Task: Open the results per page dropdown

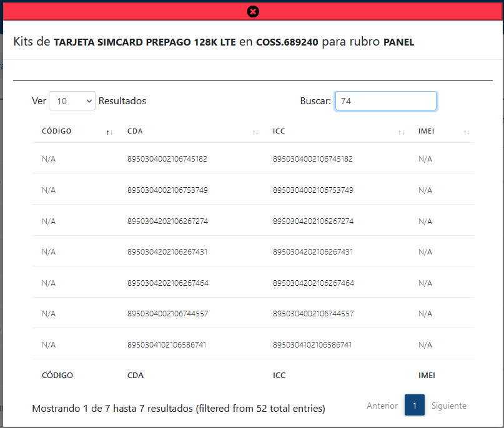Action: [x=72, y=101]
